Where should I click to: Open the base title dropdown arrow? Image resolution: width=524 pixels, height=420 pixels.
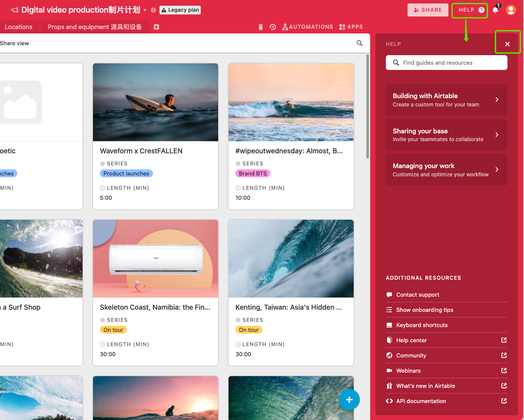145,10
